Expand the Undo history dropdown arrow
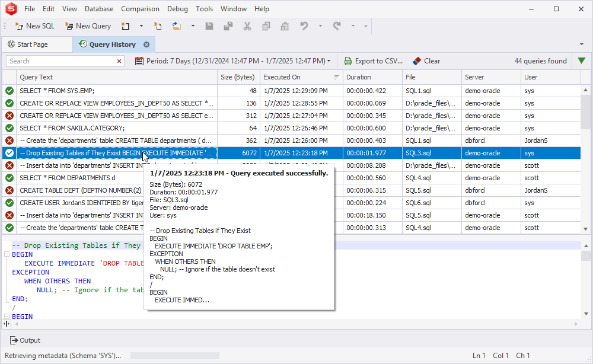The height and width of the screenshot is (364, 593). tap(320, 26)
